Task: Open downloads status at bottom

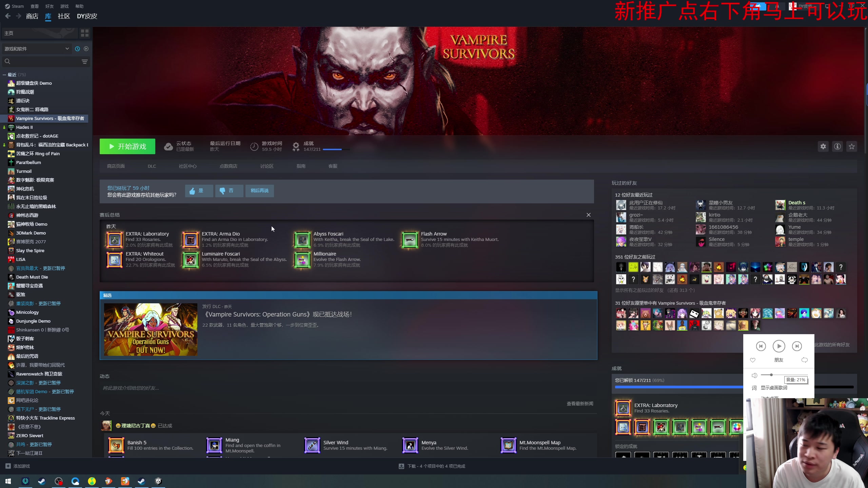Action: (432, 466)
